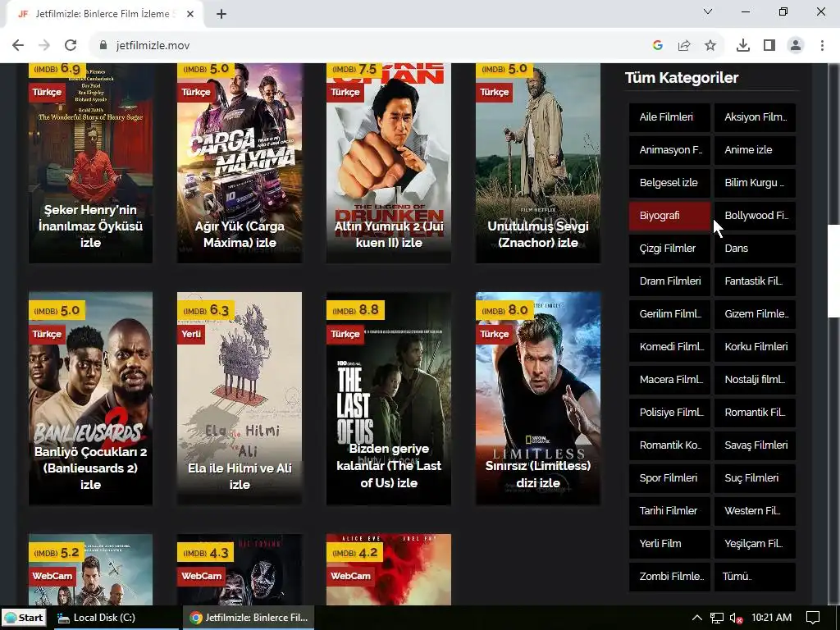The width and height of the screenshot is (840, 630).
Task: Open Çizgi Filmler category
Action: [x=669, y=249]
